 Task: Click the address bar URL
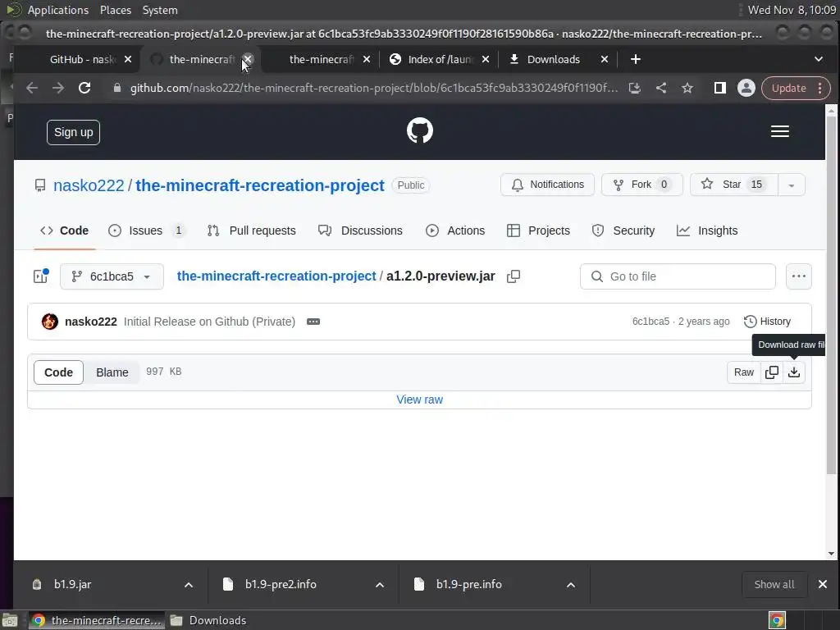(374, 88)
